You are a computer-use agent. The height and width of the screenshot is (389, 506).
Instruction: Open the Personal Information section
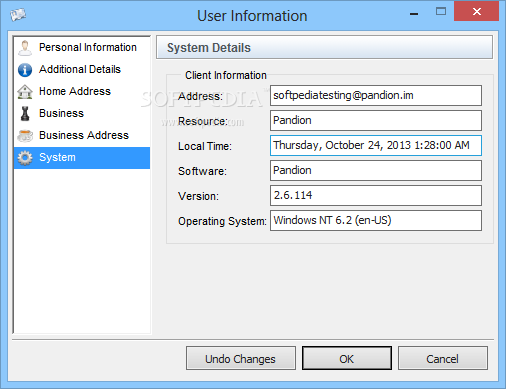[x=82, y=47]
